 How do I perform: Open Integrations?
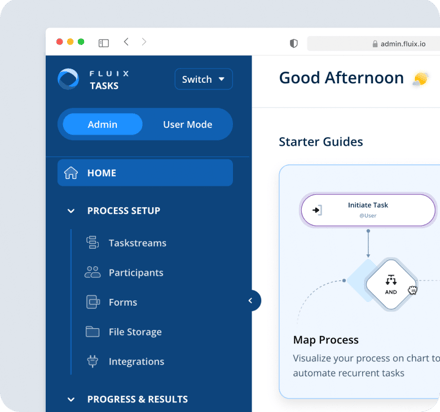pos(136,362)
